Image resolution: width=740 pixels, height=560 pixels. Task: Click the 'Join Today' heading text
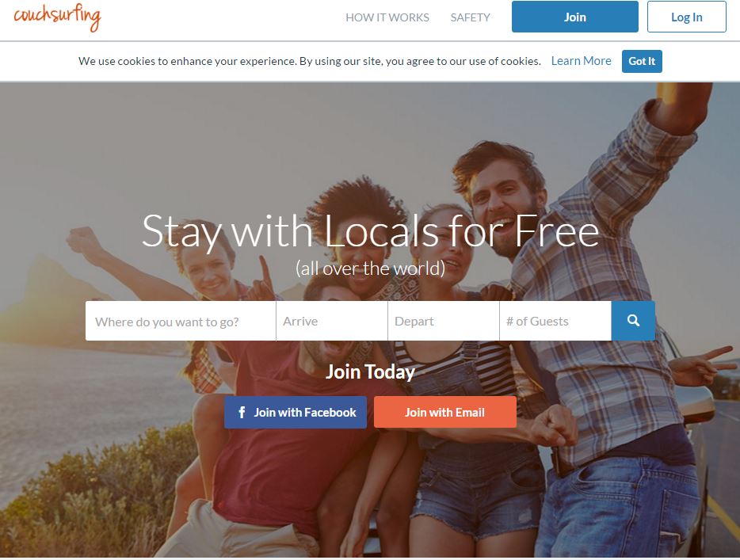coord(371,371)
